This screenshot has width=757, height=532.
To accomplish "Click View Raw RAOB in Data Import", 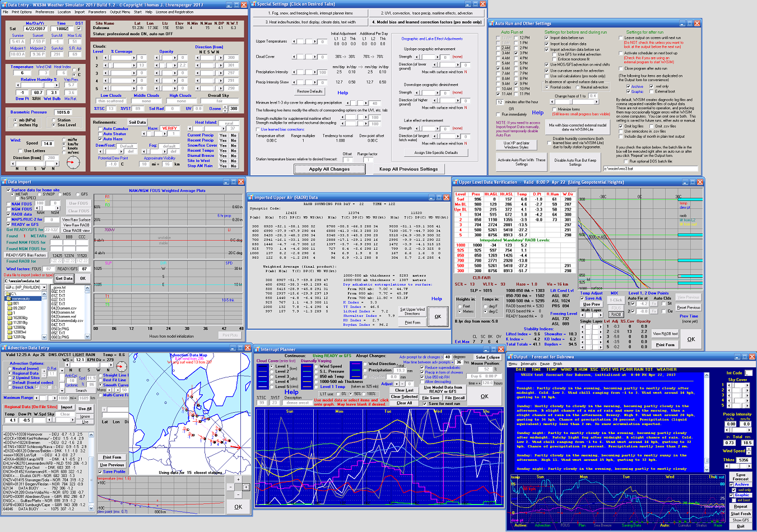I will click(76, 225).
